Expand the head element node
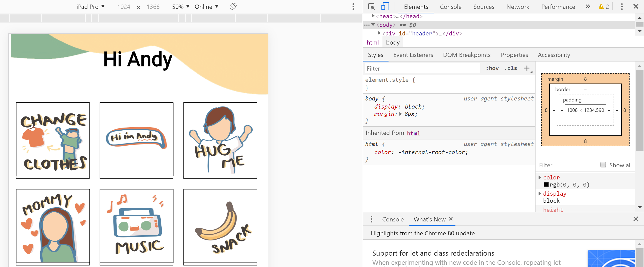This screenshot has height=267, width=644. coord(373,16)
